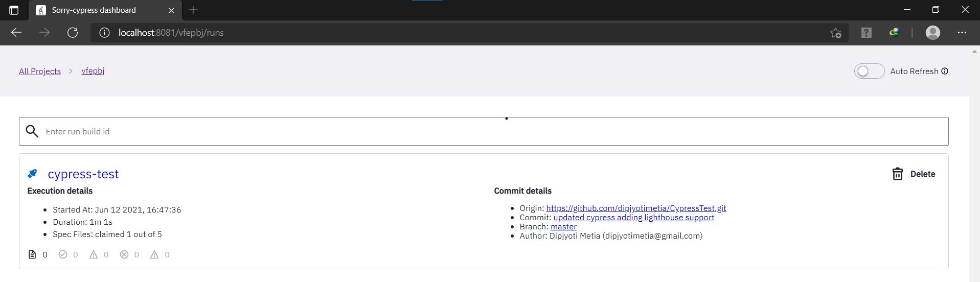Toggle the Auto Refresh switch
Image resolution: width=980 pixels, height=282 pixels.
coord(869,71)
